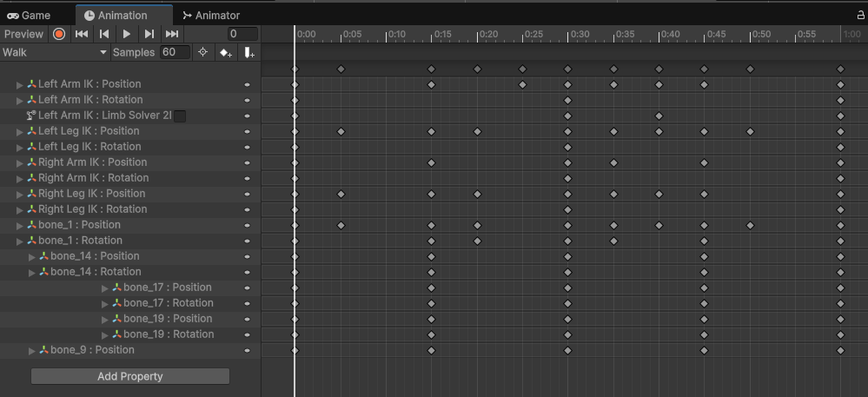Expand Left Leg IK : Position property

[x=20, y=132]
